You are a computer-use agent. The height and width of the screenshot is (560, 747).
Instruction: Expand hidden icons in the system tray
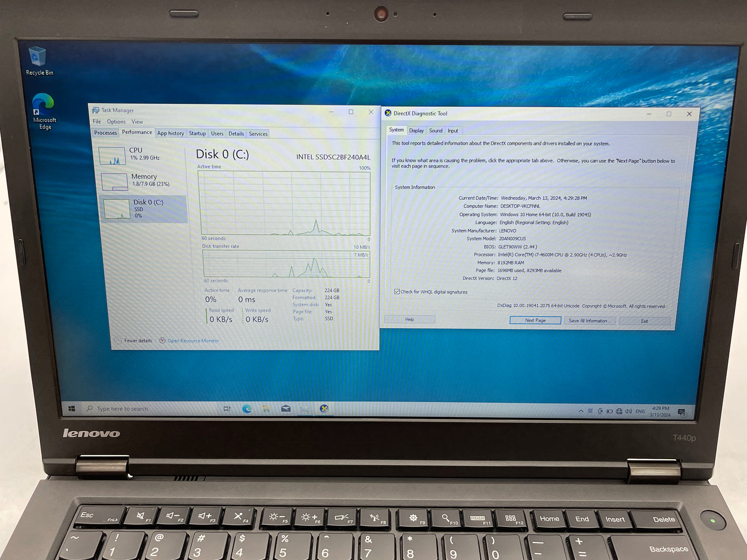click(x=581, y=410)
